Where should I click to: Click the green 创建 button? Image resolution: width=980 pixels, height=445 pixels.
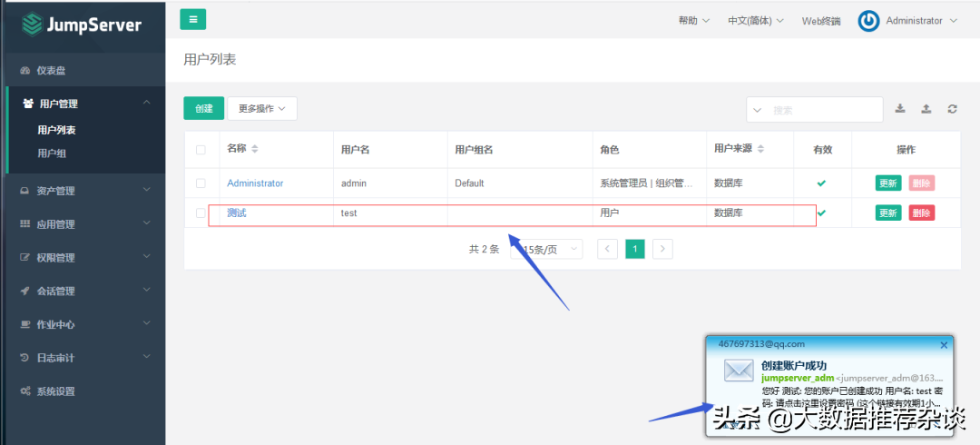pos(203,109)
